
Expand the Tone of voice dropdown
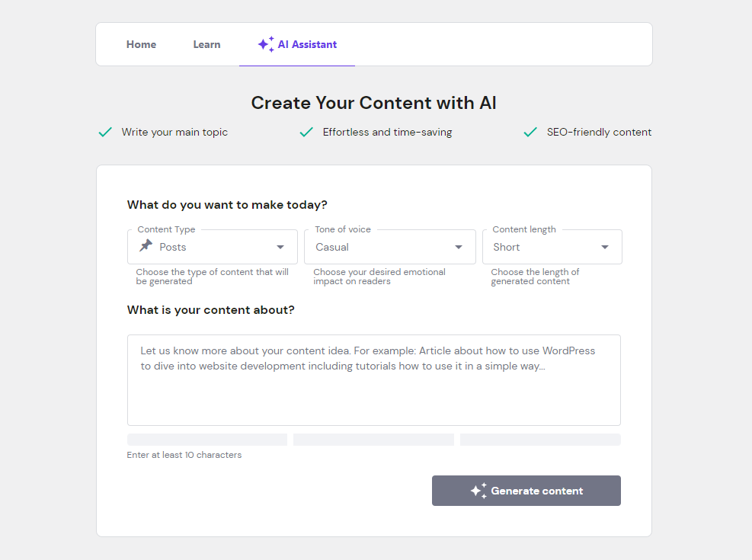458,247
